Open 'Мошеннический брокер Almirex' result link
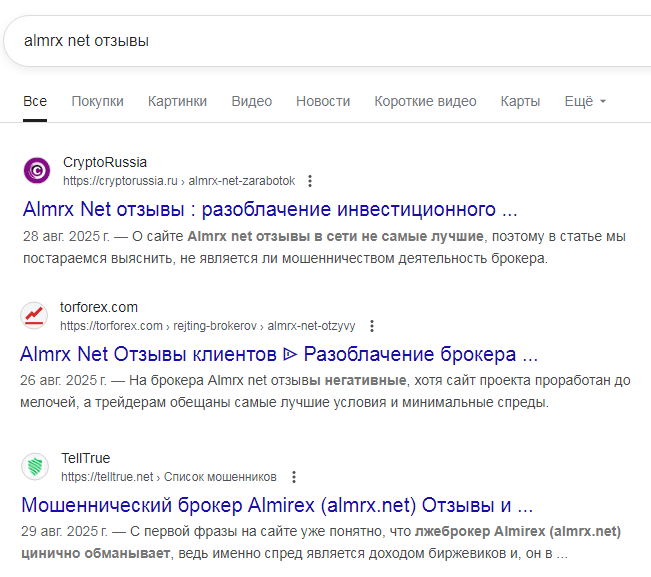Image resolution: width=651 pixels, height=577 pixels. (x=277, y=505)
